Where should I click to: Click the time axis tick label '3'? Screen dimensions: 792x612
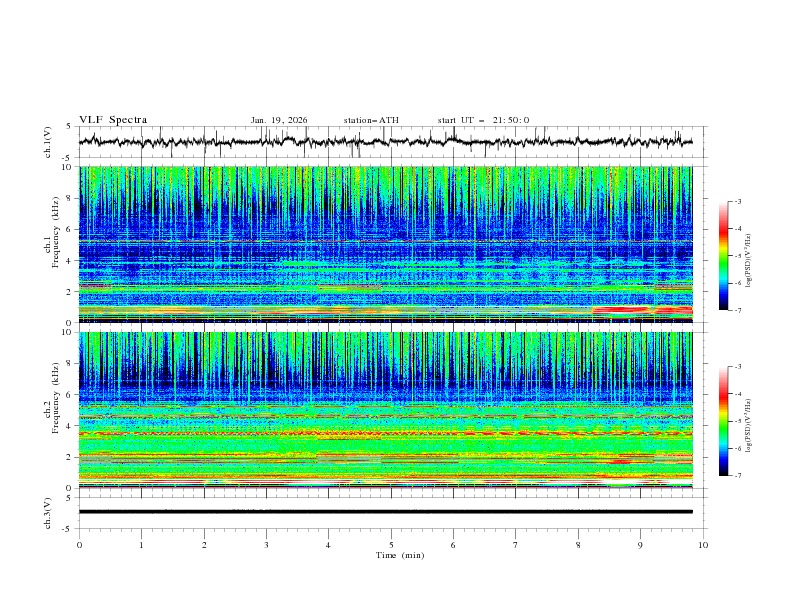coord(266,545)
